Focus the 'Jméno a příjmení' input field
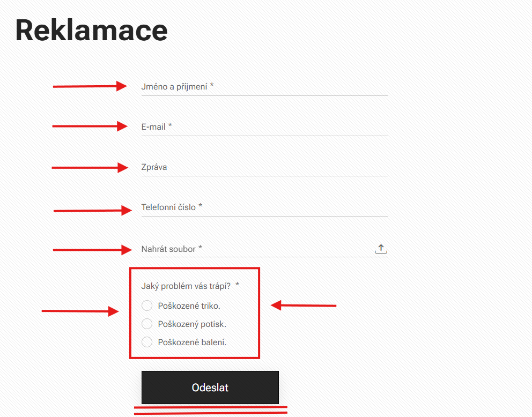Image resolution: width=532 pixels, height=417 pixels. point(264,87)
